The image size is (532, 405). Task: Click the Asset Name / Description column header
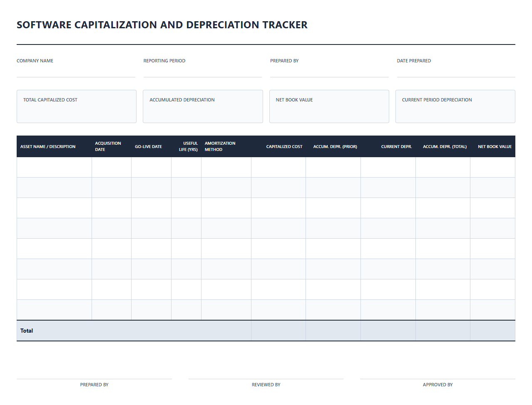coord(54,146)
